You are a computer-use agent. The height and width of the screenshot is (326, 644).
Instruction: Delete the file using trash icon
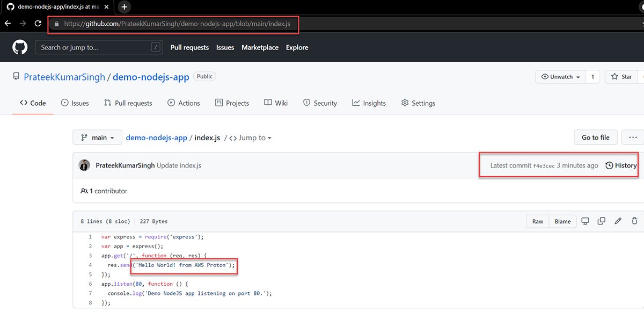pyautogui.click(x=634, y=221)
